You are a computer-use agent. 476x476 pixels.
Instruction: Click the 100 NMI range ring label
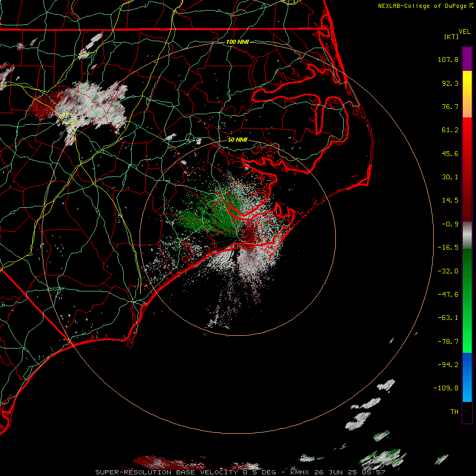(237, 42)
